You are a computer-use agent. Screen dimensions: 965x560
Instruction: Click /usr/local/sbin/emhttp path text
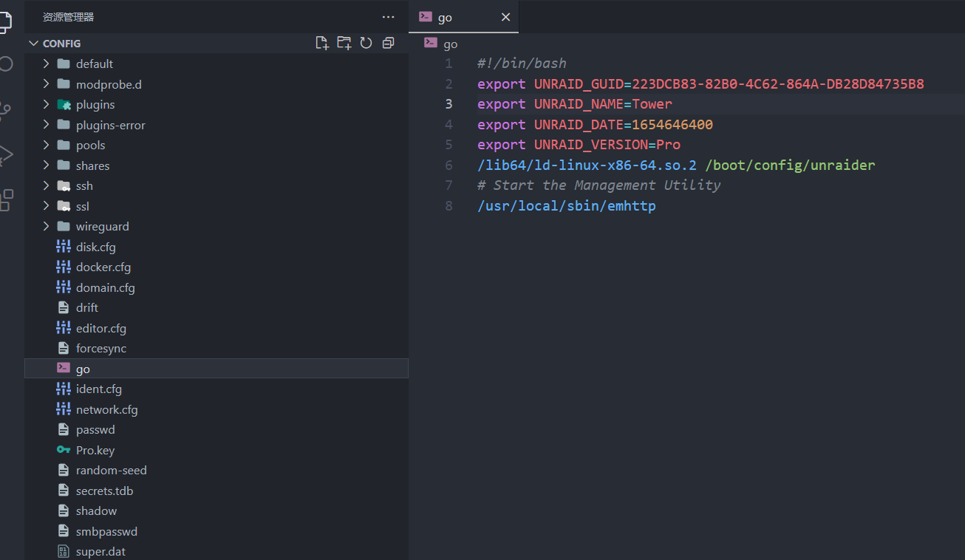pos(567,205)
